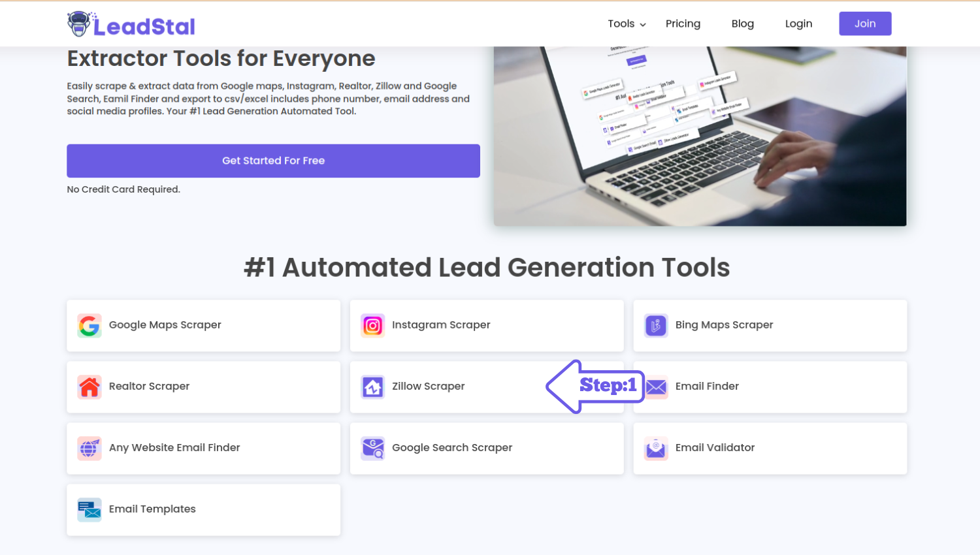Go to the Pricing page

tap(683, 24)
